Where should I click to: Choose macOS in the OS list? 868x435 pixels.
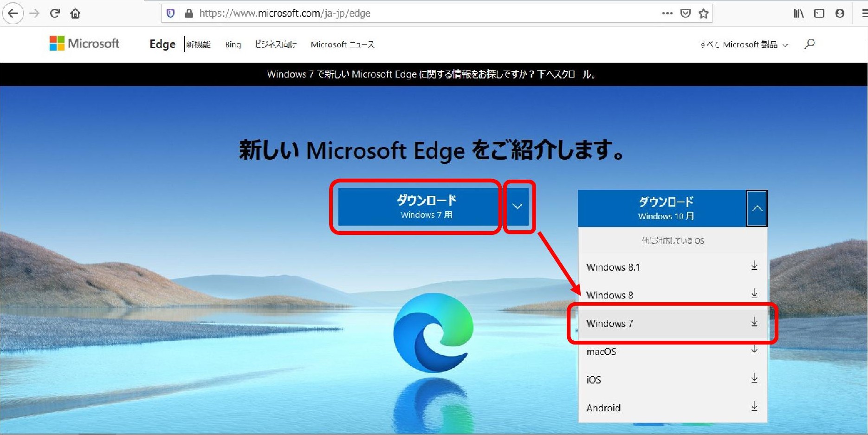point(673,351)
